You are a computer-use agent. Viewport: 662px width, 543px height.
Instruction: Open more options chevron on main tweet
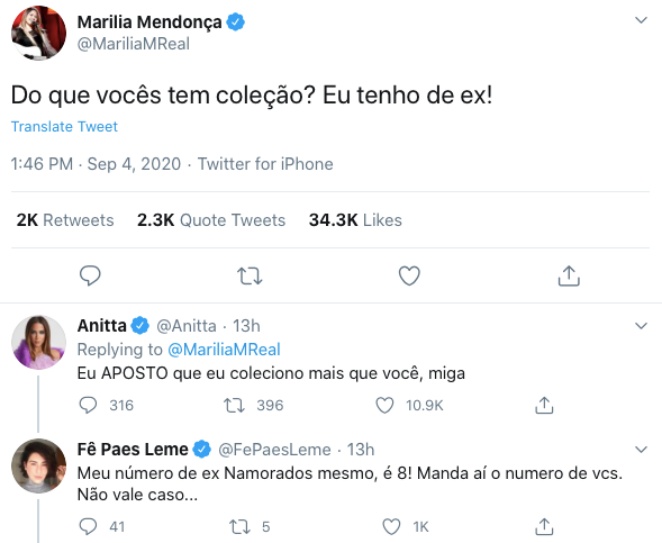(640, 20)
